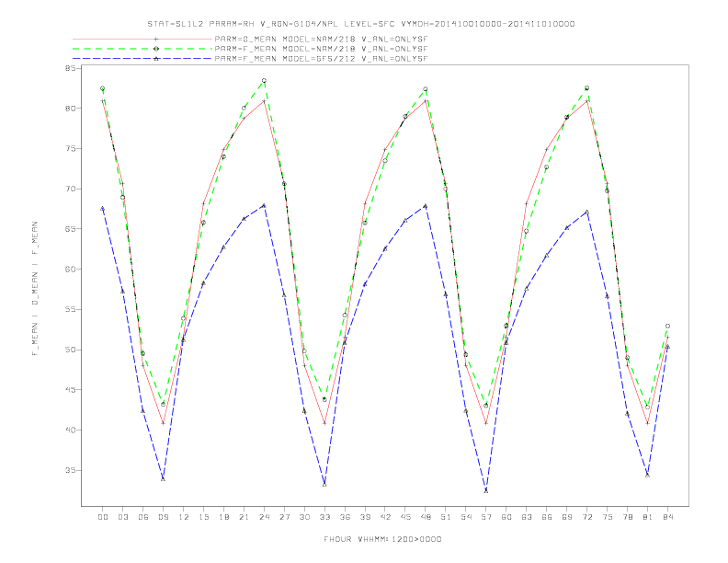728x563 pixels.
Task: Click x-axis tick label 12
Action: click(x=184, y=517)
